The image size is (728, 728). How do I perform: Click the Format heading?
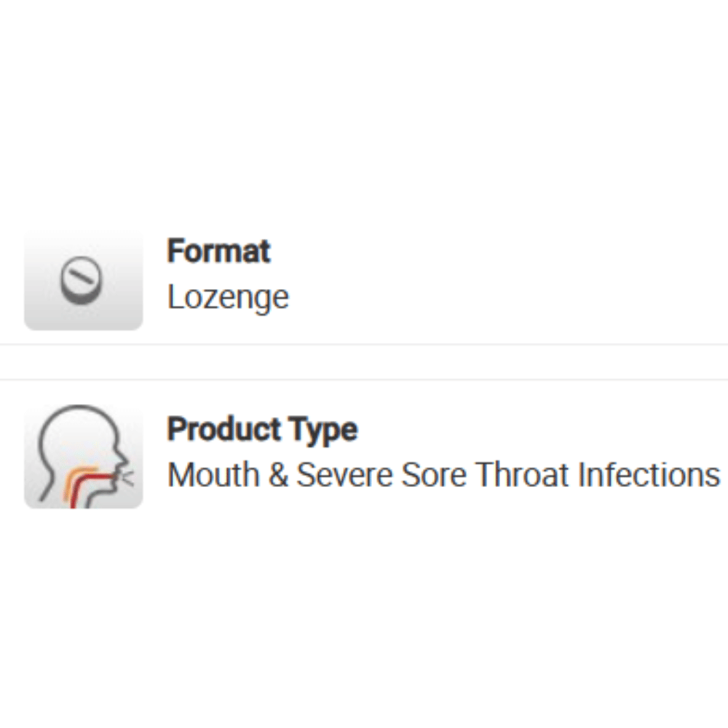tap(218, 251)
